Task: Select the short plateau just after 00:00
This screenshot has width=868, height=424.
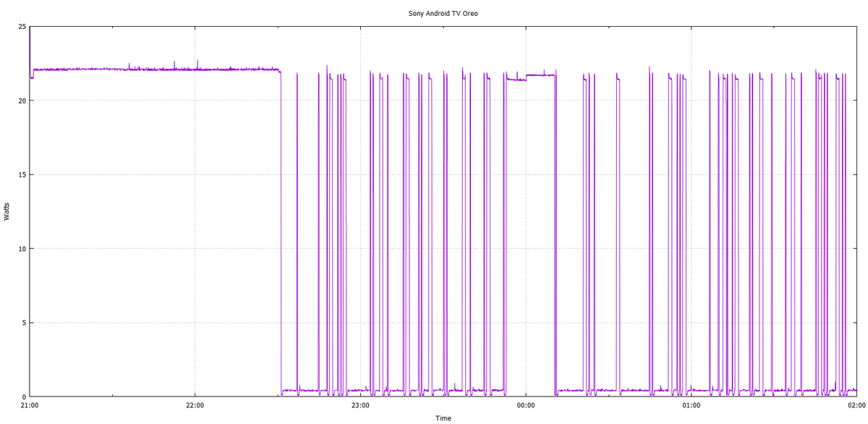Action: pyautogui.click(x=540, y=75)
